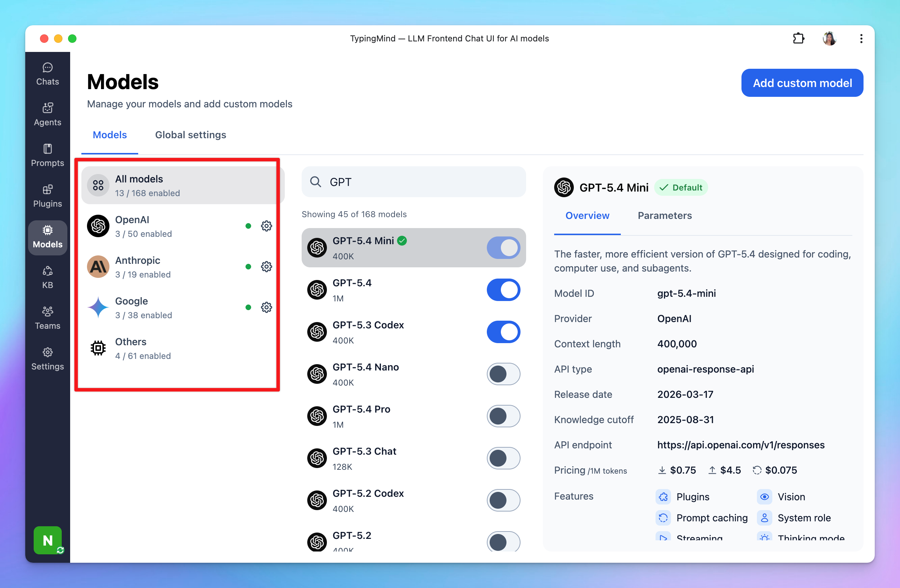
Task: Open OpenAI provider settings gear
Action: pos(266,226)
